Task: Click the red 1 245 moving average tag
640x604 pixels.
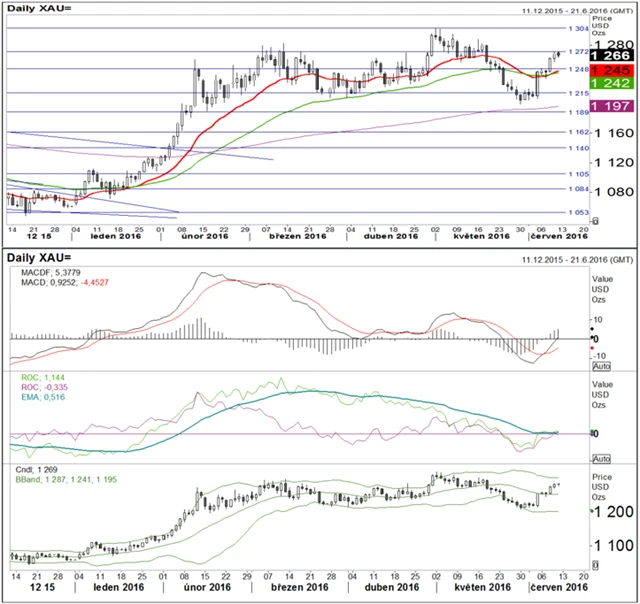Action: pyautogui.click(x=610, y=72)
